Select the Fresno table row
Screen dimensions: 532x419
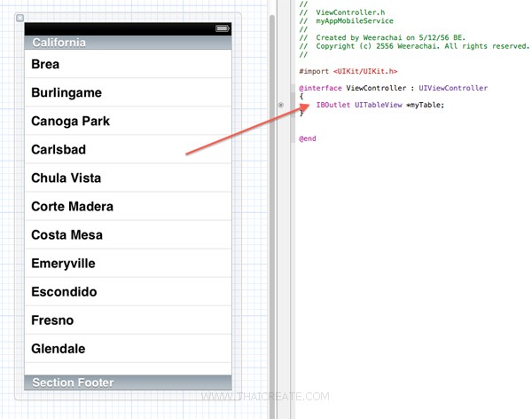(x=129, y=320)
